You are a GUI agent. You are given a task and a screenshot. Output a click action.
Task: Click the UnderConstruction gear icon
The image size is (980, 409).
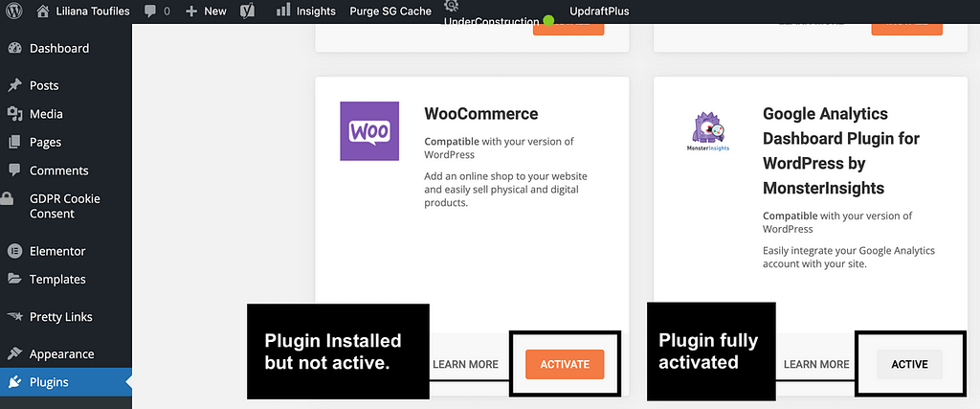(x=451, y=6)
